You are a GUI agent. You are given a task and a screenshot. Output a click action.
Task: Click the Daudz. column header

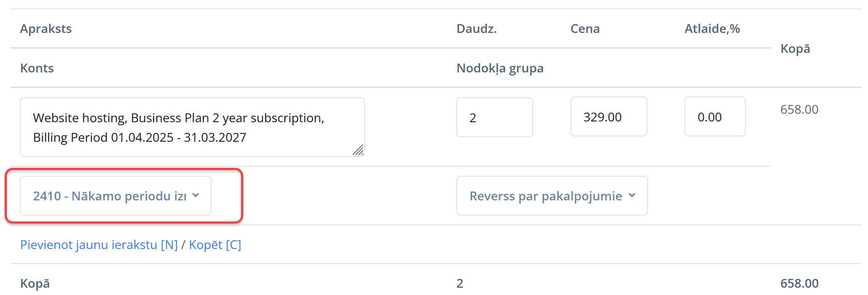click(x=476, y=29)
